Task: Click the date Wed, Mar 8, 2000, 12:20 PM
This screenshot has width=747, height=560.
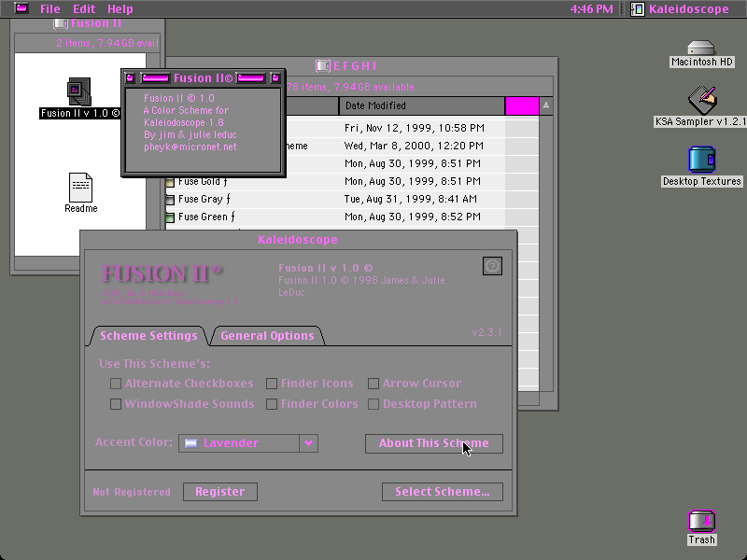Action: point(414,146)
